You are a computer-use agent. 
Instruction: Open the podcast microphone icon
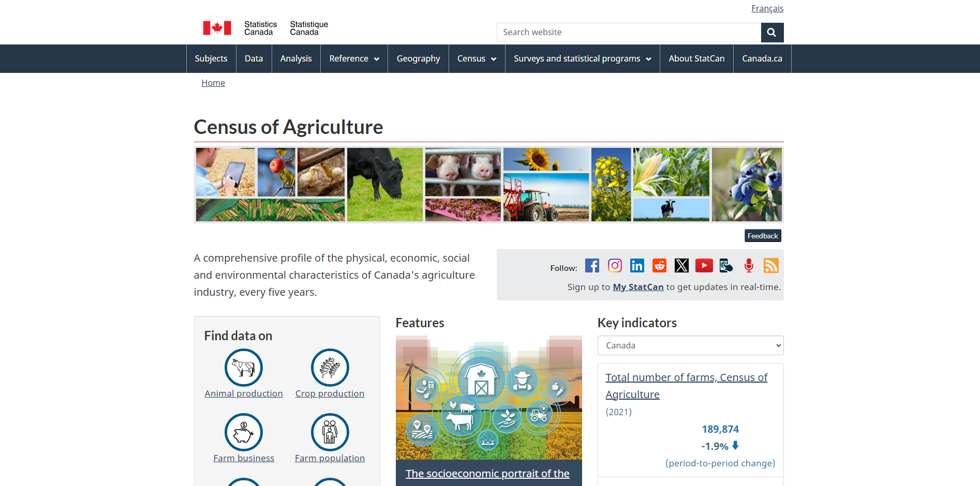[749, 266]
